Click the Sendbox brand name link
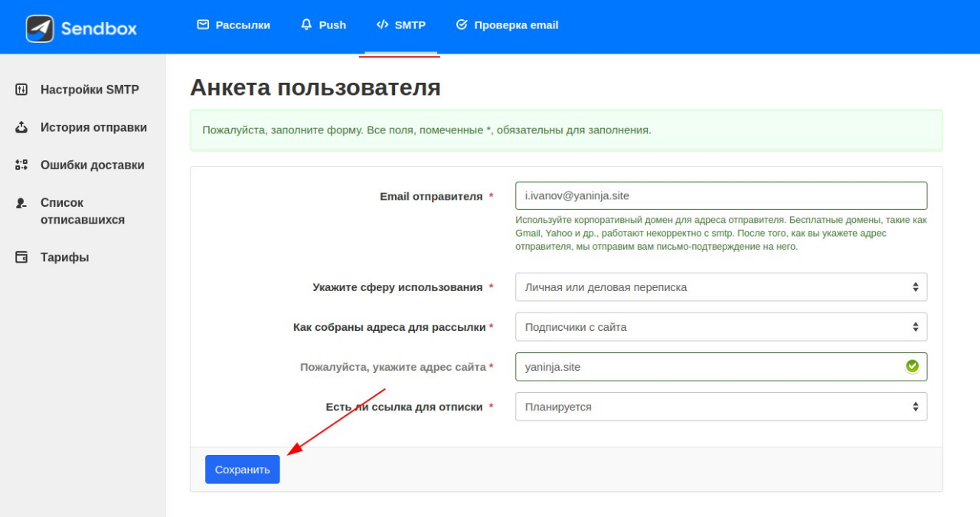980x517 pixels. coord(99,29)
